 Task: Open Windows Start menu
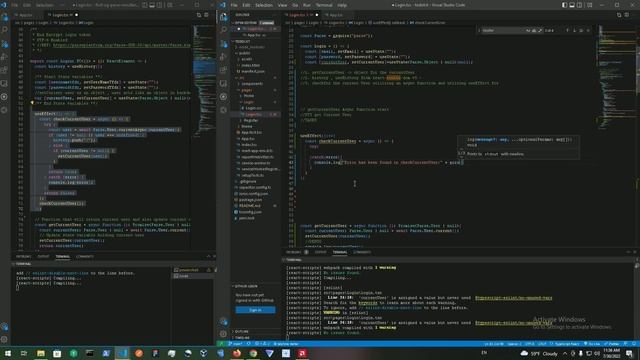[8, 353]
